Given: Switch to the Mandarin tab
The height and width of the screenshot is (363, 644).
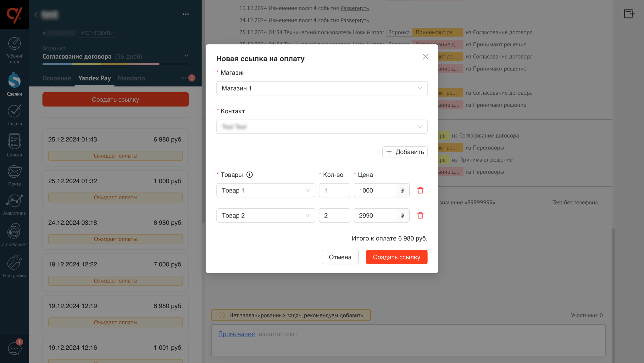Looking at the screenshot, I should pyautogui.click(x=131, y=78).
